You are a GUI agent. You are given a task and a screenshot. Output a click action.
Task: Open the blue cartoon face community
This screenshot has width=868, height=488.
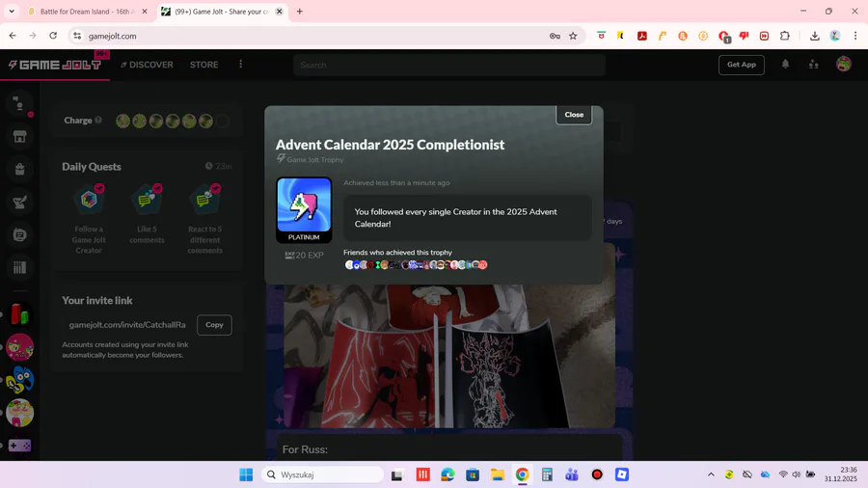[20, 380]
